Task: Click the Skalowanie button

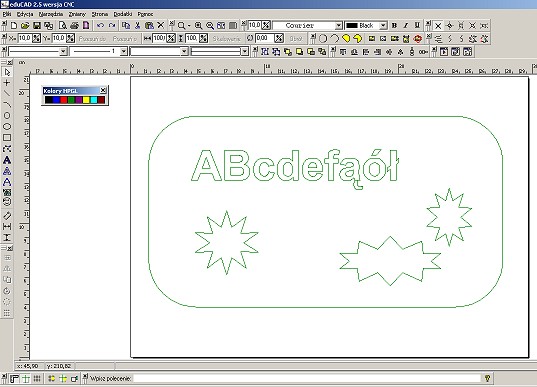Action: pos(226,38)
